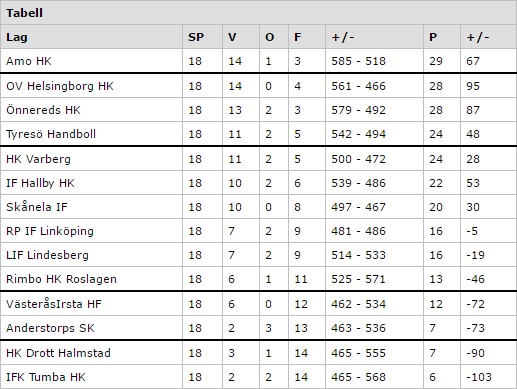The width and height of the screenshot is (517, 389).
Task: Click the VästeråsIrsta HF team name
Action: click(54, 304)
